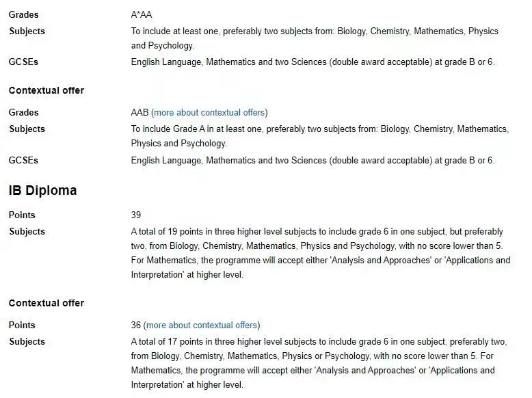The height and width of the screenshot is (398, 532).
Task: Open contextual offers link beside 36 points
Action: 202,326
